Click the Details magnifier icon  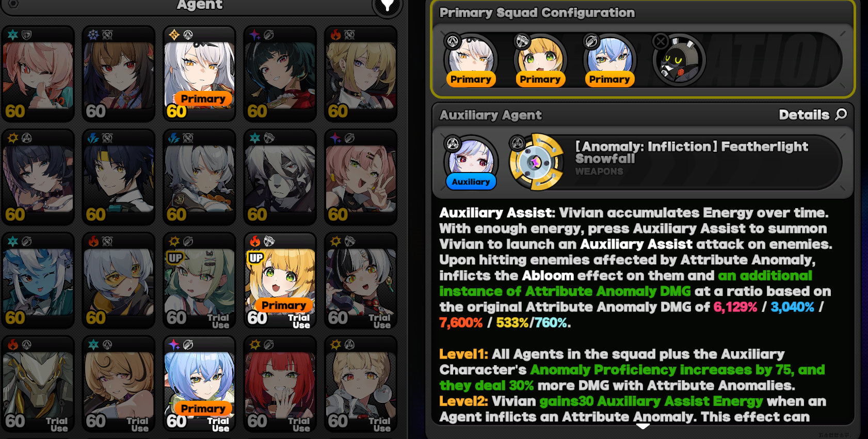click(841, 114)
